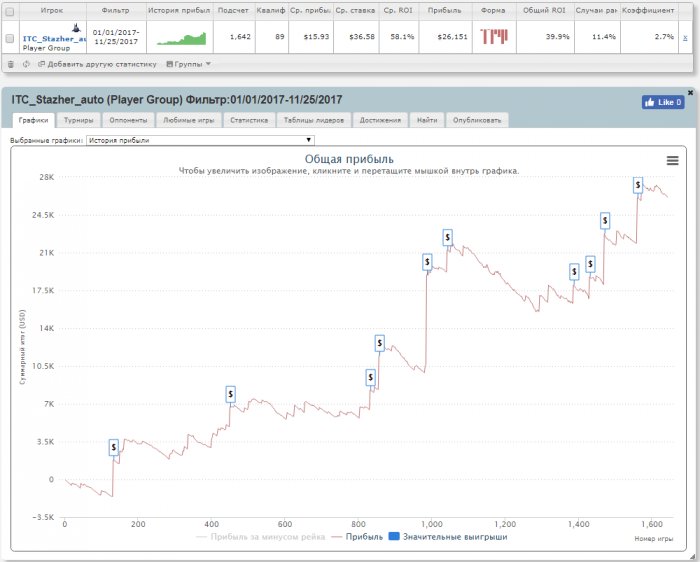The height and width of the screenshot is (562, 700).
Task: Sort by the Прибыль column header
Action: pos(445,10)
